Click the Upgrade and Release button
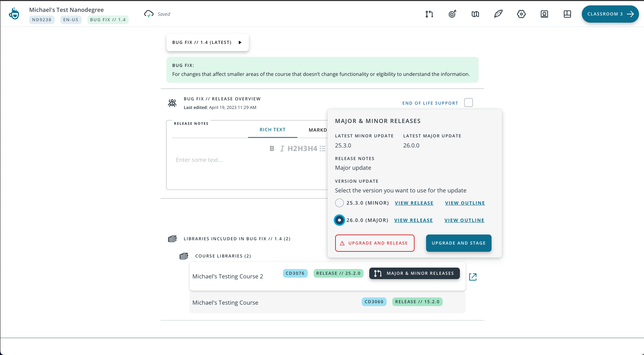The height and width of the screenshot is (355, 644). pyautogui.click(x=375, y=243)
